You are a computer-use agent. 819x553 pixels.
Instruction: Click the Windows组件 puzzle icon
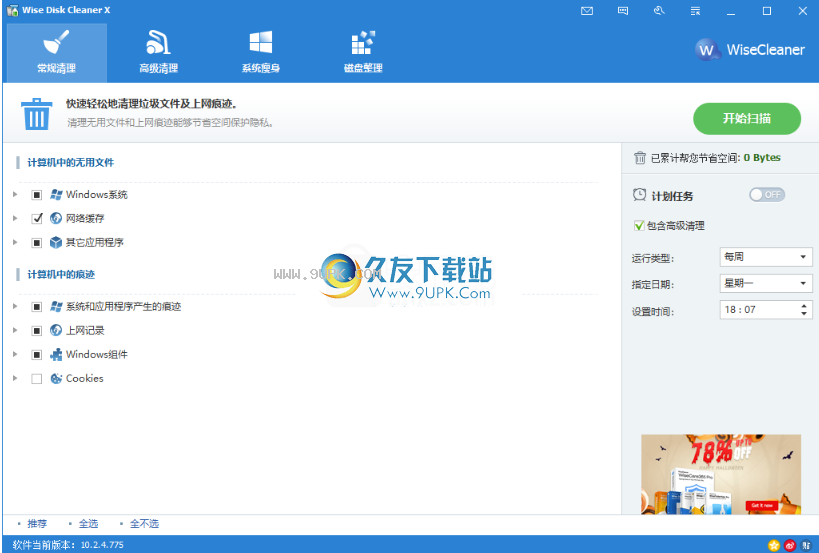(56, 355)
